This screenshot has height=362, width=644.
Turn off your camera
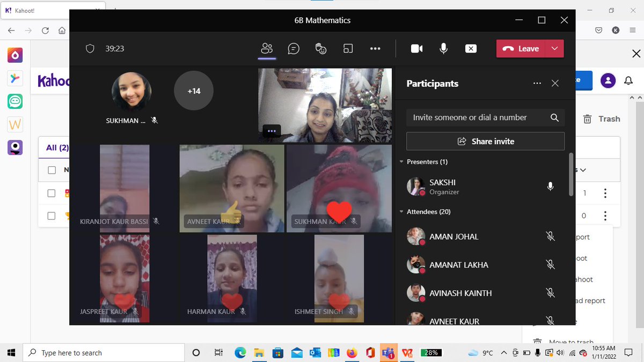(416, 48)
